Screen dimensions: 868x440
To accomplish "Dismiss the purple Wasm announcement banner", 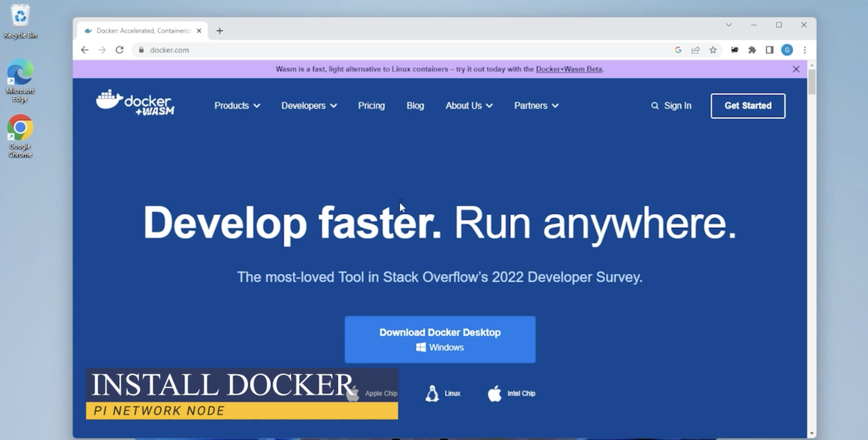I will 796,69.
